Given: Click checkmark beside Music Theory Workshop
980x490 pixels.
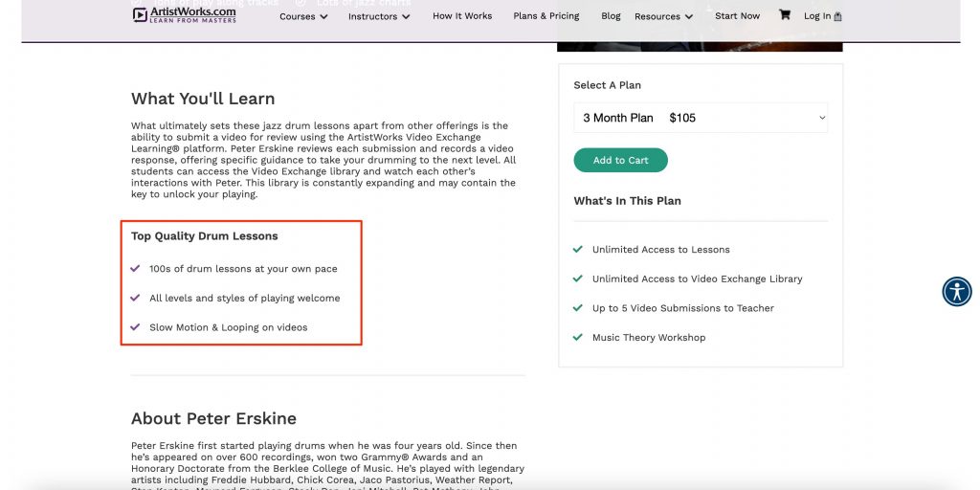Looking at the screenshot, I should [578, 337].
